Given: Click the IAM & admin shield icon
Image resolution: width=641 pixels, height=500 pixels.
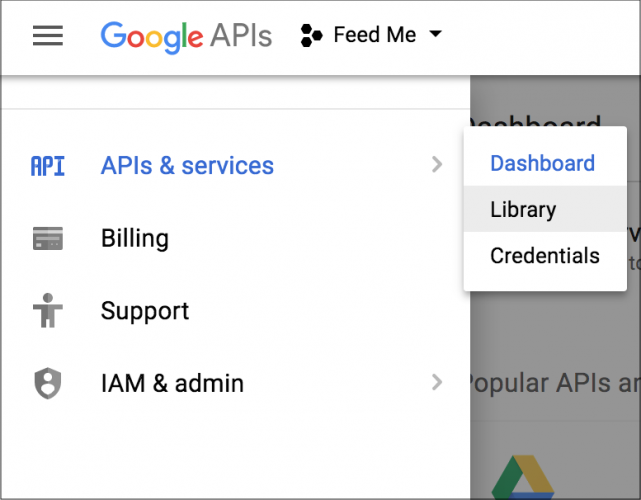Looking at the screenshot, I should coord(48,383).
